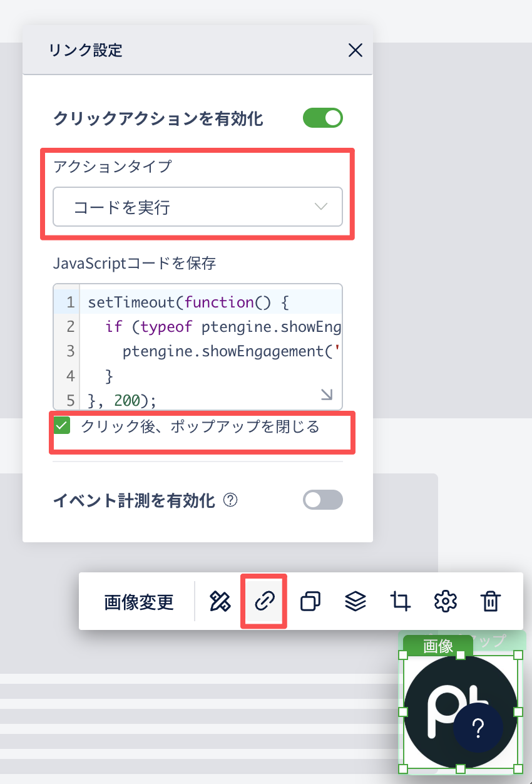Click the green 画像 element label
The width and height of the screenshot is (532, 784).
(x=437, y=646)
